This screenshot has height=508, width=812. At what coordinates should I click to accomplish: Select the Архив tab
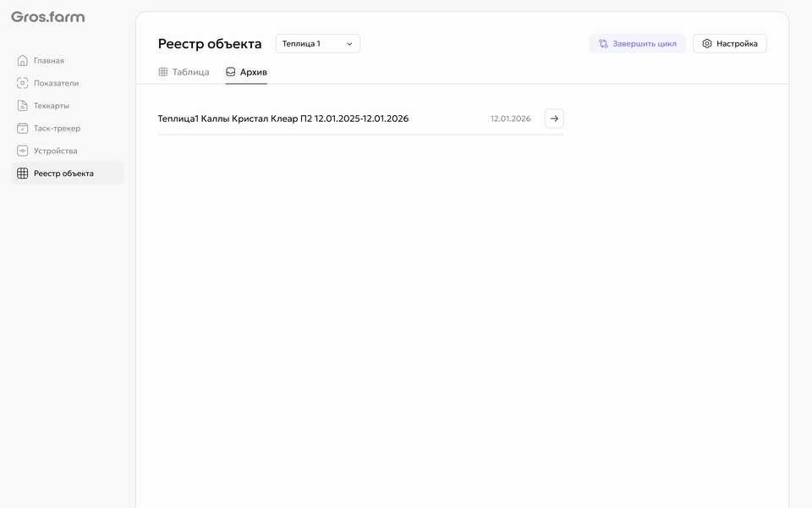(246, 72)
